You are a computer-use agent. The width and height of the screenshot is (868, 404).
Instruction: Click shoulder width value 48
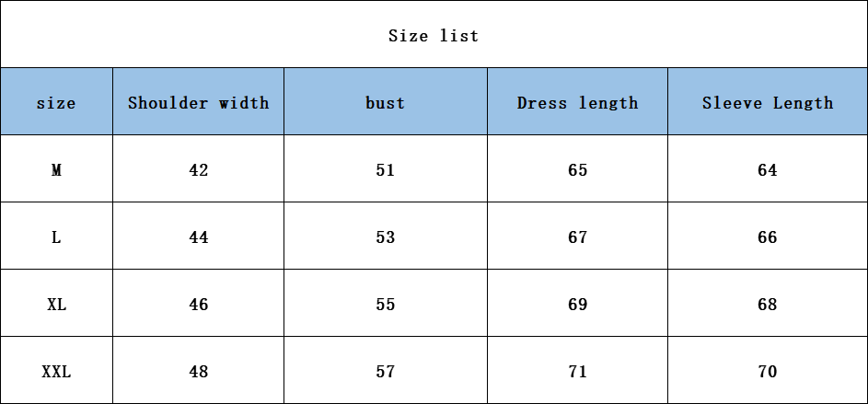point(198,371)
